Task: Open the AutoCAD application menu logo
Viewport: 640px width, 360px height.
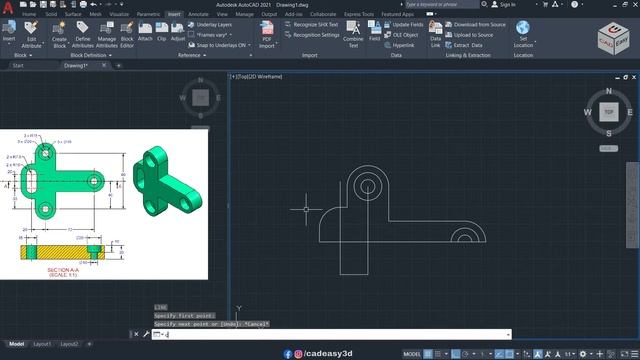Action: tap(8, 7)
